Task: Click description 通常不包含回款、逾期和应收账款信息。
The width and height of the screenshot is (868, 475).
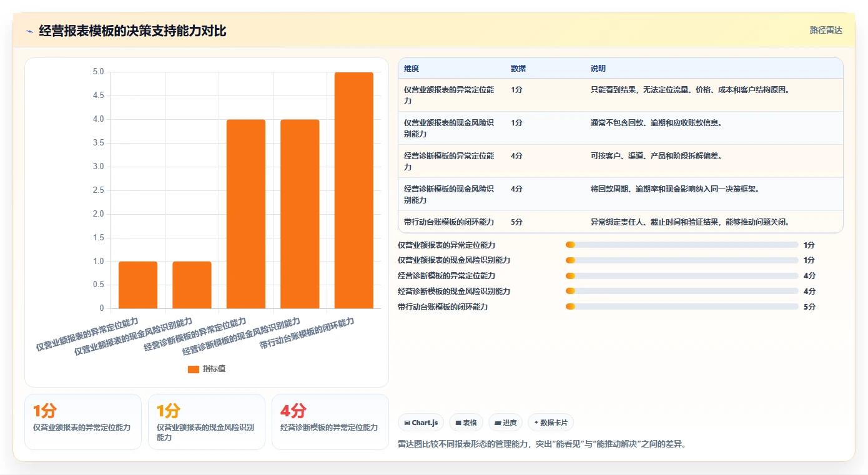Action: pos(656,123)
